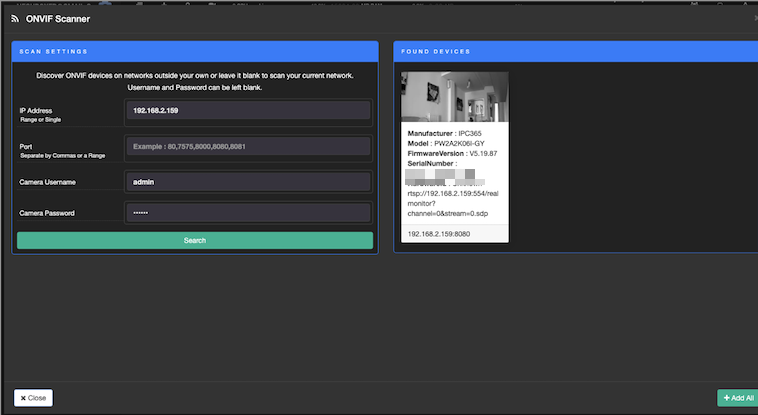
Task: Click the Camera Password field
Action: click(x=248, y=213)
